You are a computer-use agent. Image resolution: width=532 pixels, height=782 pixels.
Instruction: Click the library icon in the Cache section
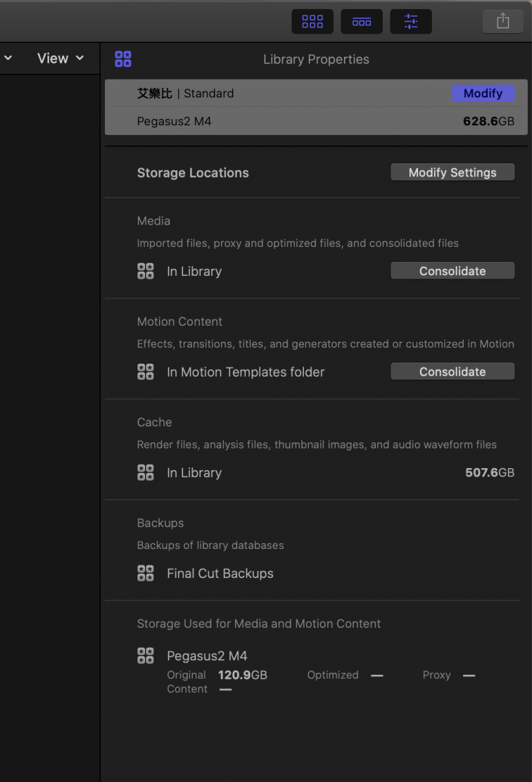[x=145, y=473]
